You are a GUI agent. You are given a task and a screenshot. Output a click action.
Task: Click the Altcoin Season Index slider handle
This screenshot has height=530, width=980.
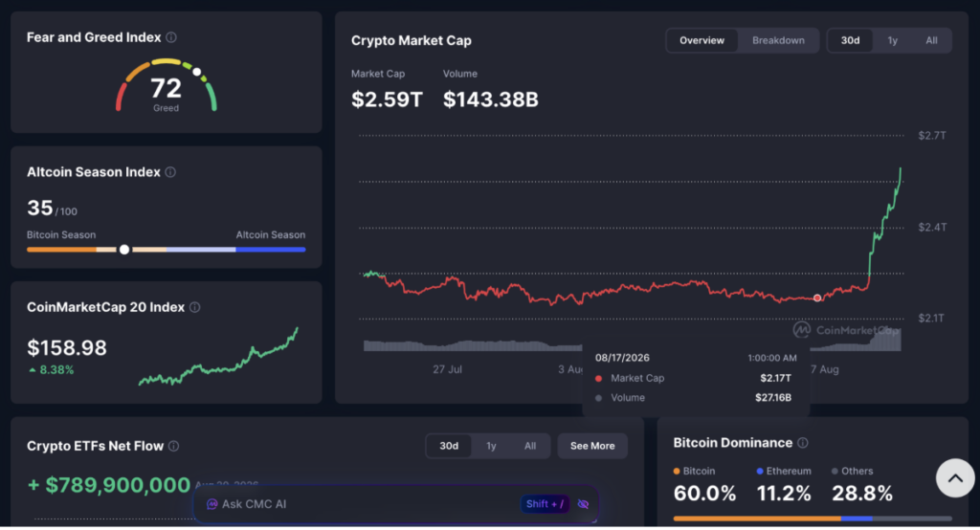click(x=124, y=250)
